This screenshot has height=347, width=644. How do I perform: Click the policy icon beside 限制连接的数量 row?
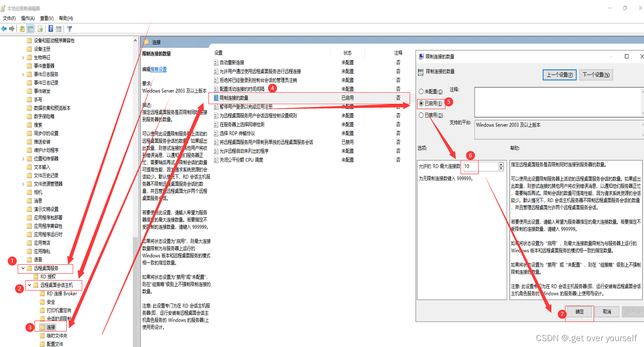point(216,98)
